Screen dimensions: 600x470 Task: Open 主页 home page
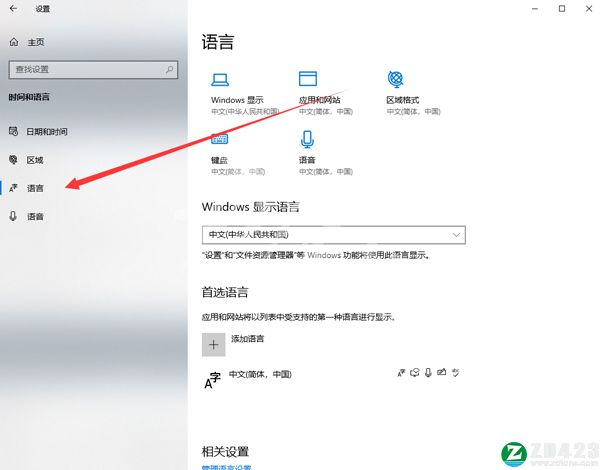[x=27, y=42]
